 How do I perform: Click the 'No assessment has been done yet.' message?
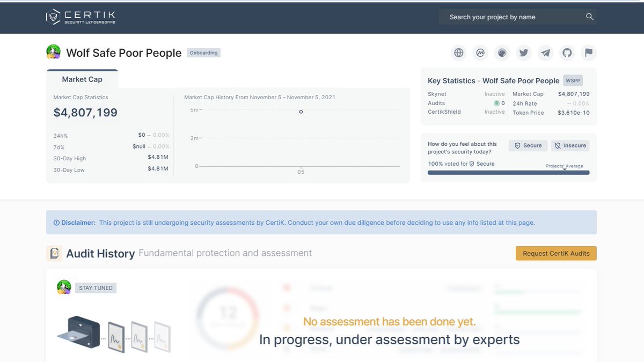(390, 322)
